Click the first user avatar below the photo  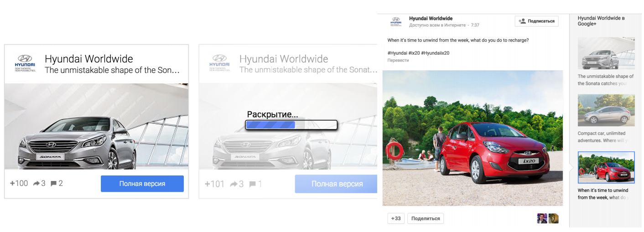542,218
